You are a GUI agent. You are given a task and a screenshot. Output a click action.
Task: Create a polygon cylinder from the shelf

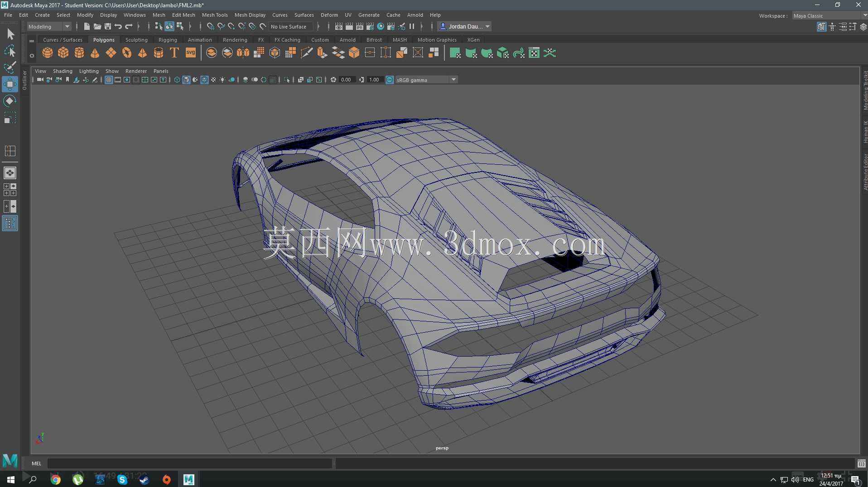click(79, 53)
